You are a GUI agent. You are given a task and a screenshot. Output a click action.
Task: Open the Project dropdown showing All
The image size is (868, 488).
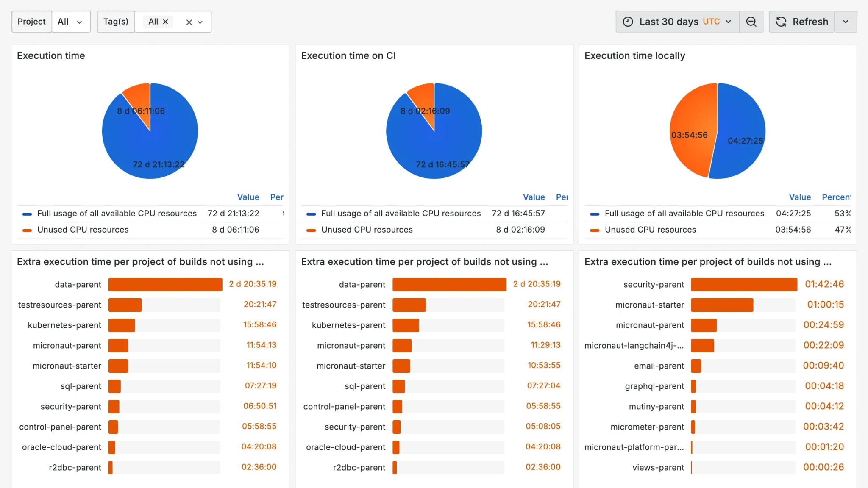tap(71, 22)
